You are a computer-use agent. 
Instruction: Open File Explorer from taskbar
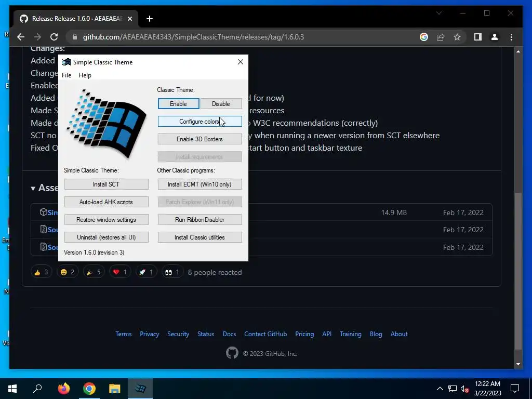(115, 389)
